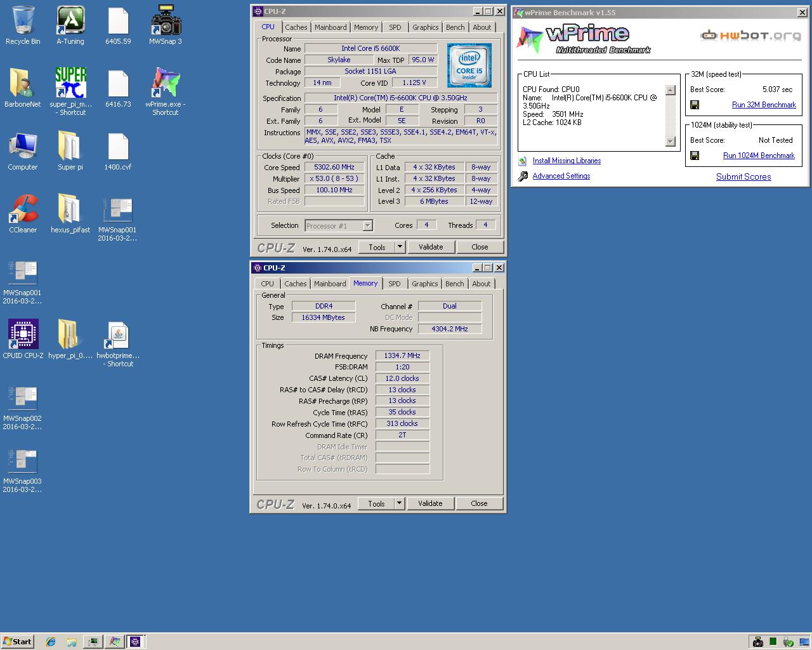
Task: Click the Intel Core i5 logo
Action: coord(469,65)
